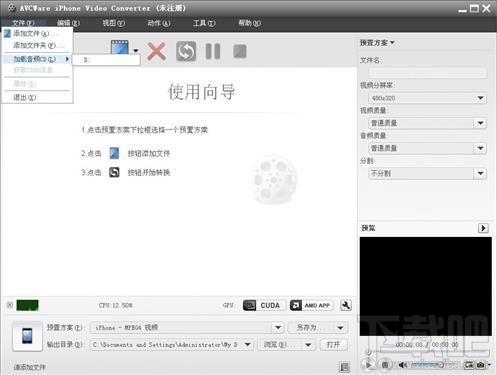
Task: Click the preview panel expand arrow button
Action: point(483,228)
